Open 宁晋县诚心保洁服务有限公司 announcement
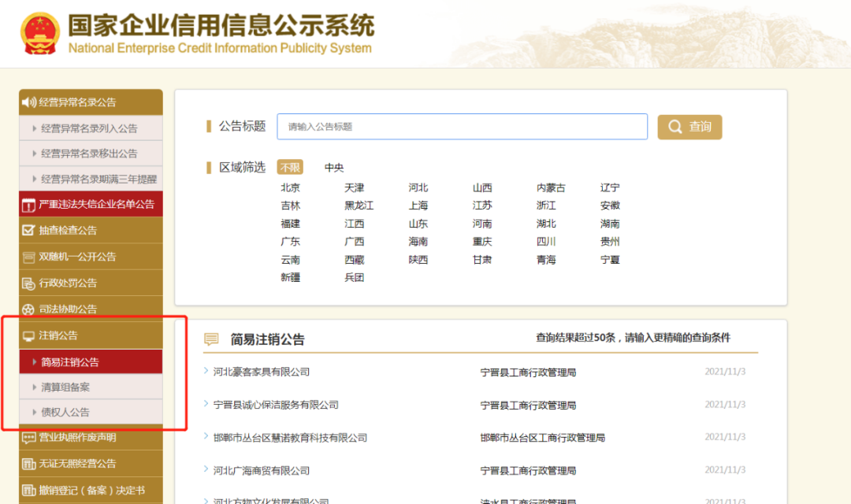Screen dimensions: 851x504 click(276, 405)
